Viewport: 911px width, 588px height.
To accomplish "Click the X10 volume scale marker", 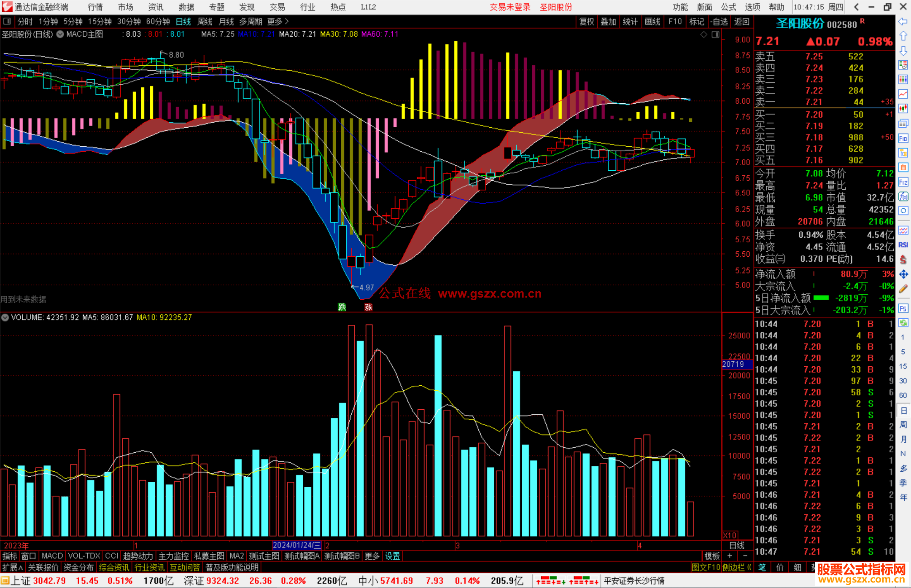I will (730, 535).
